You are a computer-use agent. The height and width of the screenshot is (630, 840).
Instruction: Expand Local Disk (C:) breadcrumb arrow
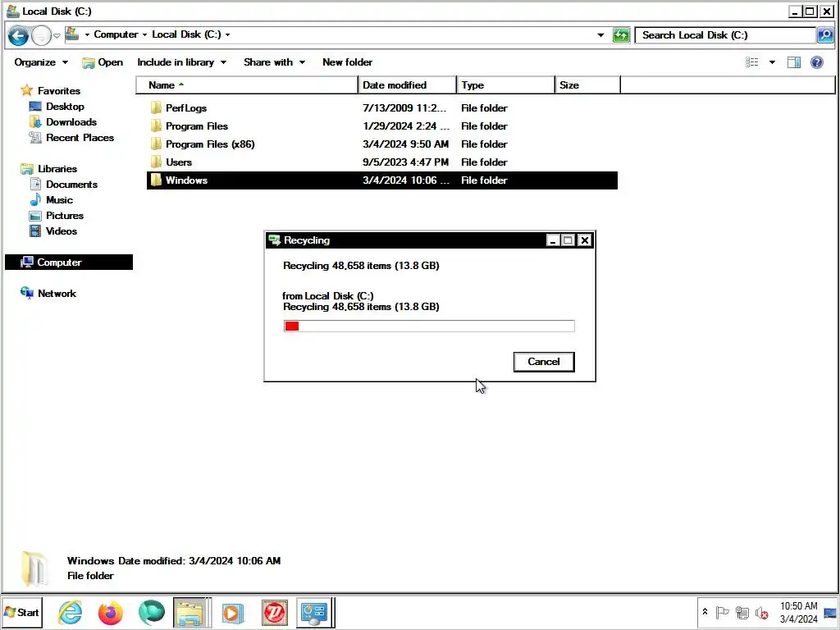[228, 34]
